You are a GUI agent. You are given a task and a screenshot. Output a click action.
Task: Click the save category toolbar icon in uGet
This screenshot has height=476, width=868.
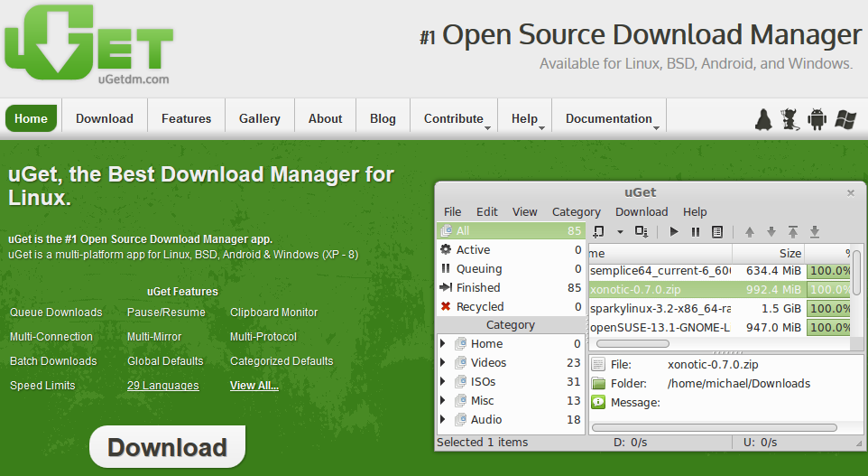642,231
